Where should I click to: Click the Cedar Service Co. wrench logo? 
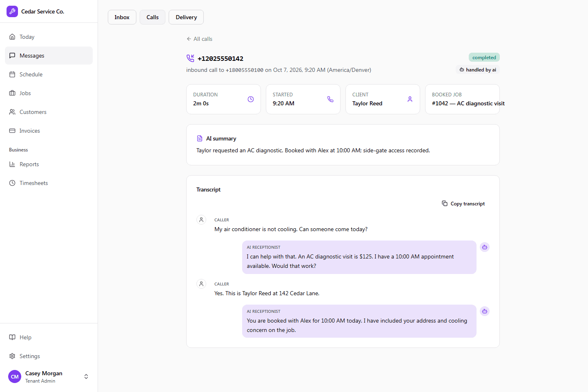12,11
